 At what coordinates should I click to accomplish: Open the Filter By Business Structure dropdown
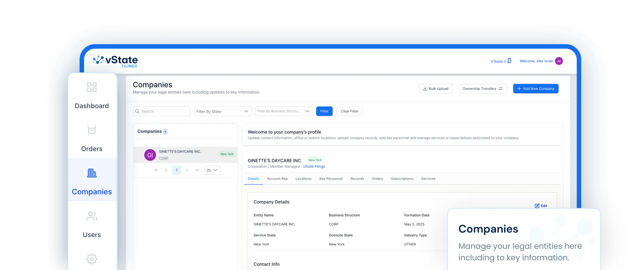283,111
